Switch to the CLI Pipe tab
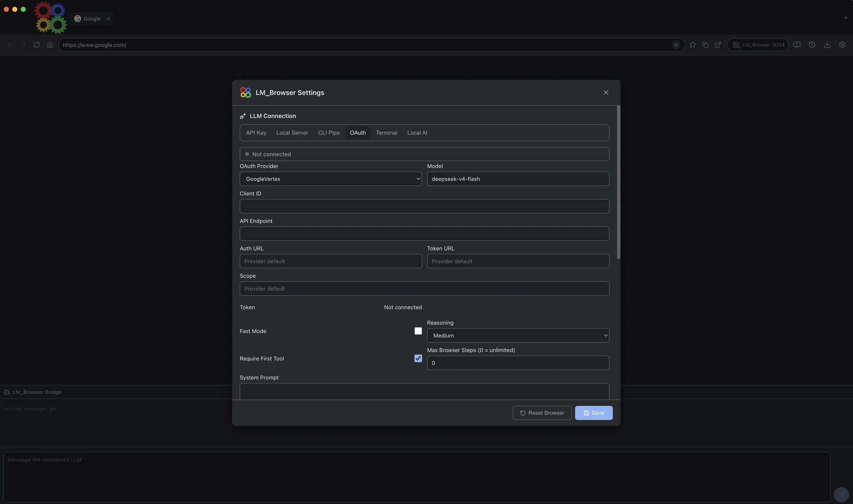The height and width of the screenshot is (504, 853). coord(329,133)
